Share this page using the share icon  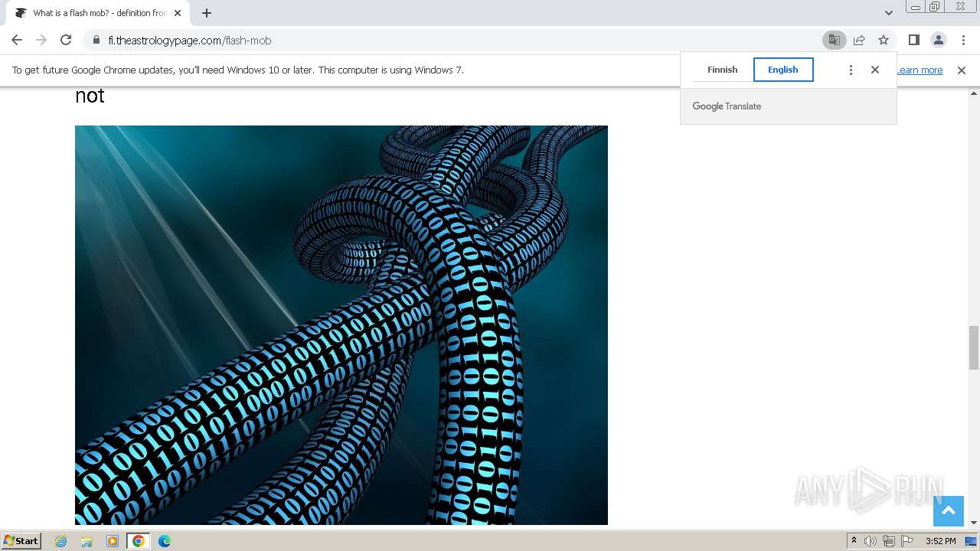(859, 40)
